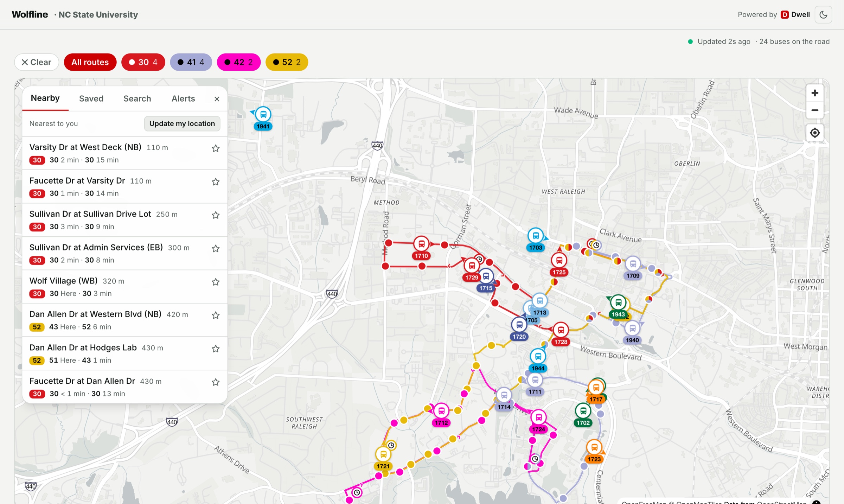
Task: Zoom out on the map
Action: click(815, 110)
